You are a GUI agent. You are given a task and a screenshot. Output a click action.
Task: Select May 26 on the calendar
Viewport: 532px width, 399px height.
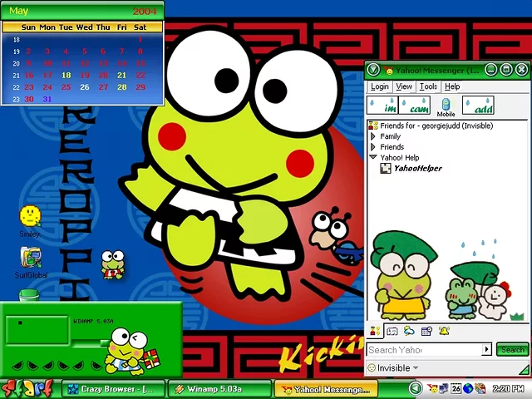pyautogui.click(x=85, y=87)
